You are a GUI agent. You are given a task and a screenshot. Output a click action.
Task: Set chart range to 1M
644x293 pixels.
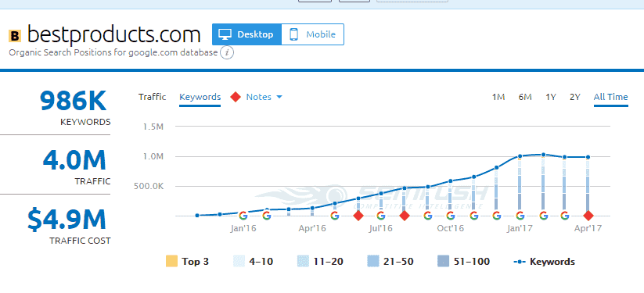point(498,97)
